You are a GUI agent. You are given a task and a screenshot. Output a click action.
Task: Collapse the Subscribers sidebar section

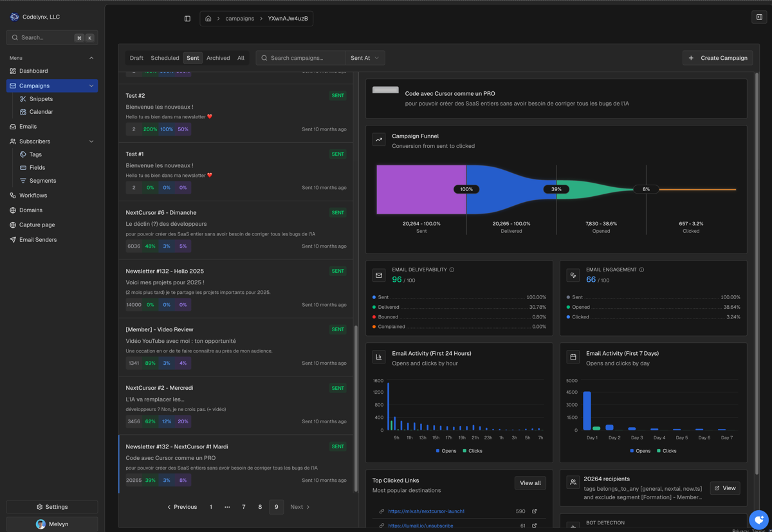(x=91, y=142)
